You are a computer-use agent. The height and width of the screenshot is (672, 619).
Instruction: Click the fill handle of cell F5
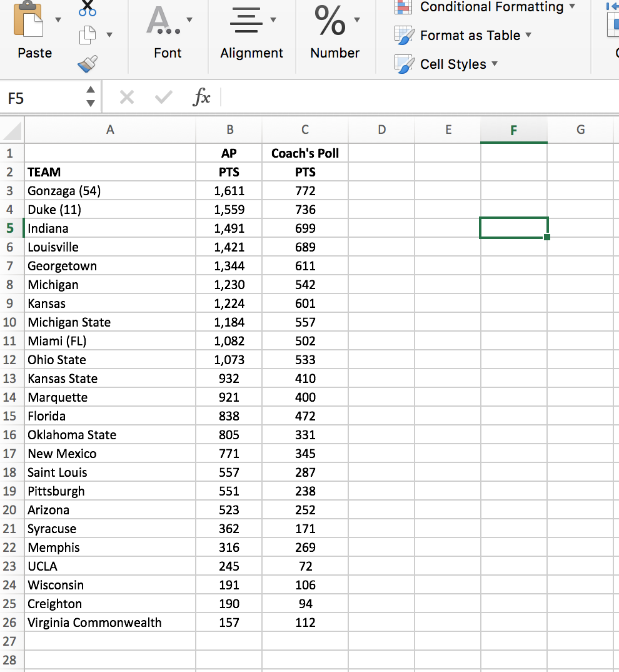pyautogui.click(x=547, y=237)
